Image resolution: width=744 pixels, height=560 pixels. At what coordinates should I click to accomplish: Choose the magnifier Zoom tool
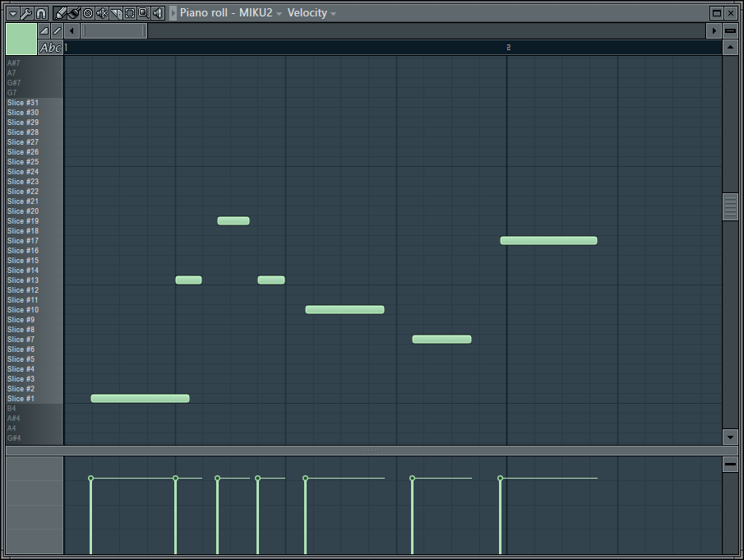(x=143, y=13)
